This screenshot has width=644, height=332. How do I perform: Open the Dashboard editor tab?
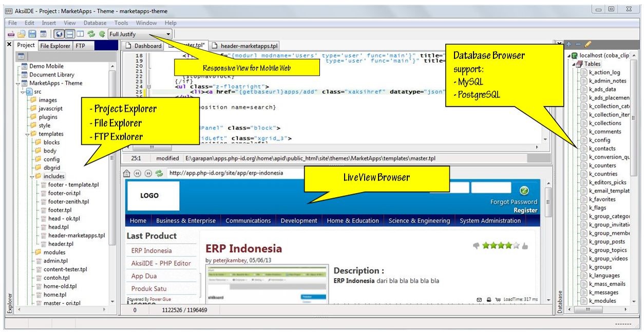(x=143, y=46)
